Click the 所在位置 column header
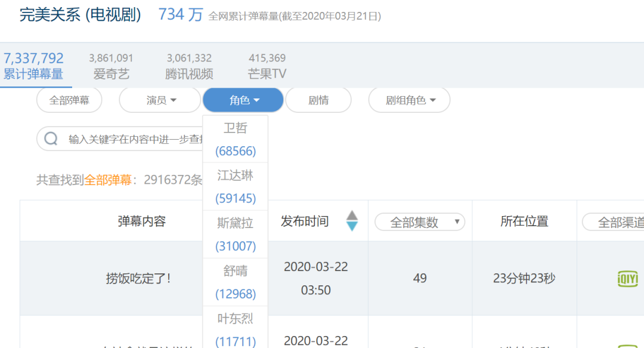Image resolution: width=644 pixels, height=348 pixels. (525, 221)
